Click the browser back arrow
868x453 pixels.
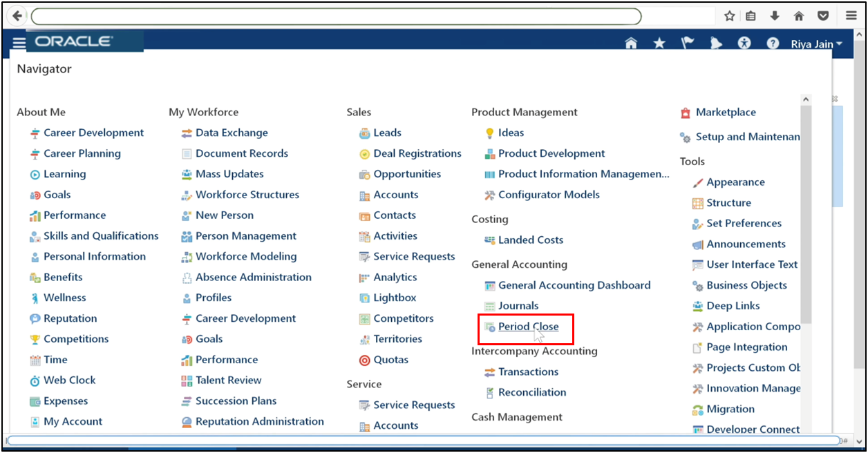pyautogui.click(x=16, y=15)
